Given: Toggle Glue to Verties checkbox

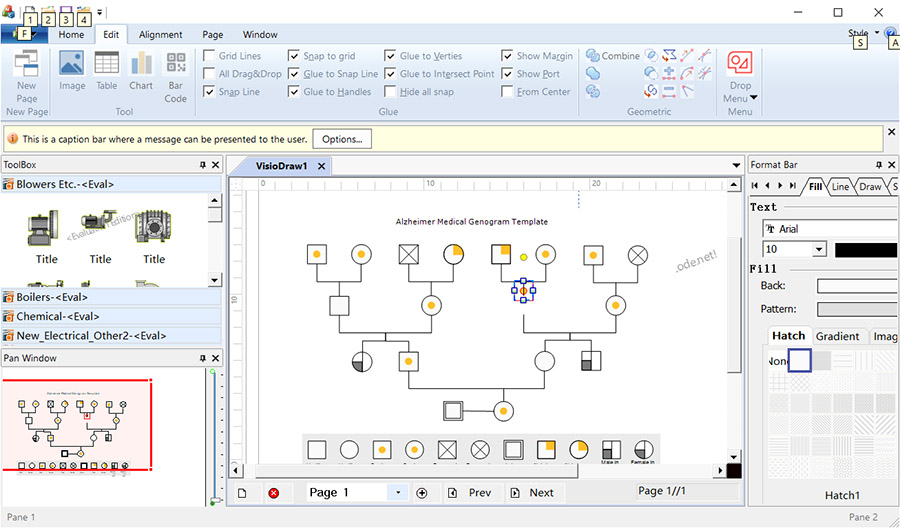Looking at the screenshot, I should click(x=390, y=56).
